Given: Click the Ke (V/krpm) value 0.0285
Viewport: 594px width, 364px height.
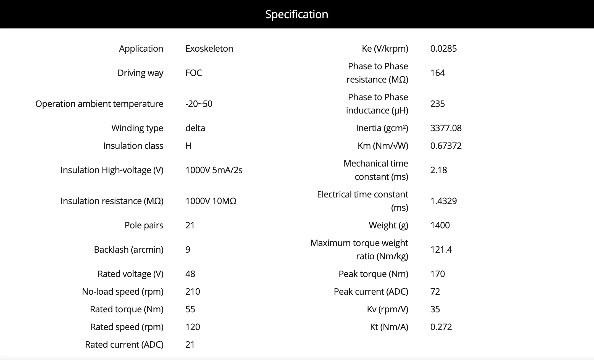Looking at the screenshot, I should (x=443, y=49).
